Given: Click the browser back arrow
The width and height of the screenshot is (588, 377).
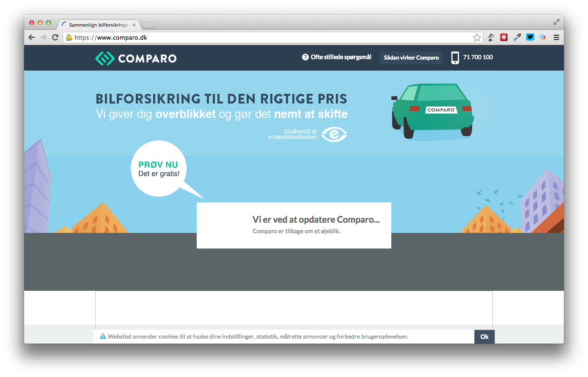Looking at the screenshot, I should [x=31, y=38].
